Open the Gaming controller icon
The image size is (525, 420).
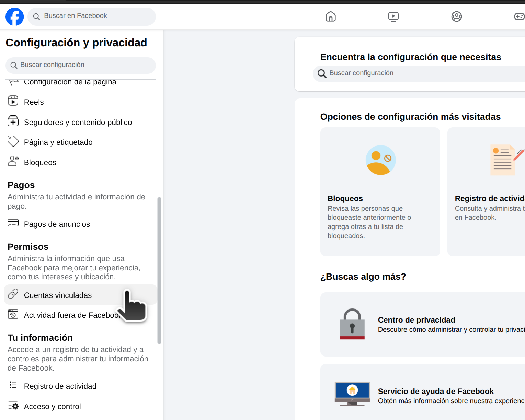click(x=519, y=16)
